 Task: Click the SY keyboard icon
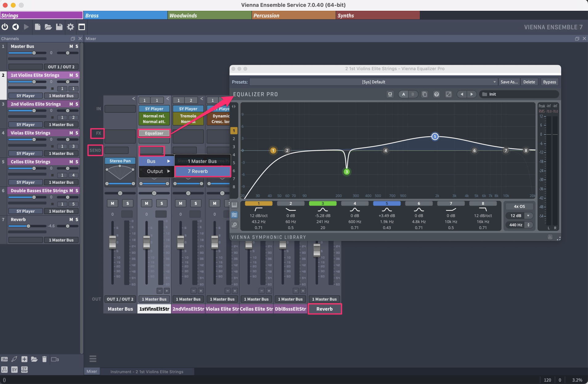pos(25,370)
